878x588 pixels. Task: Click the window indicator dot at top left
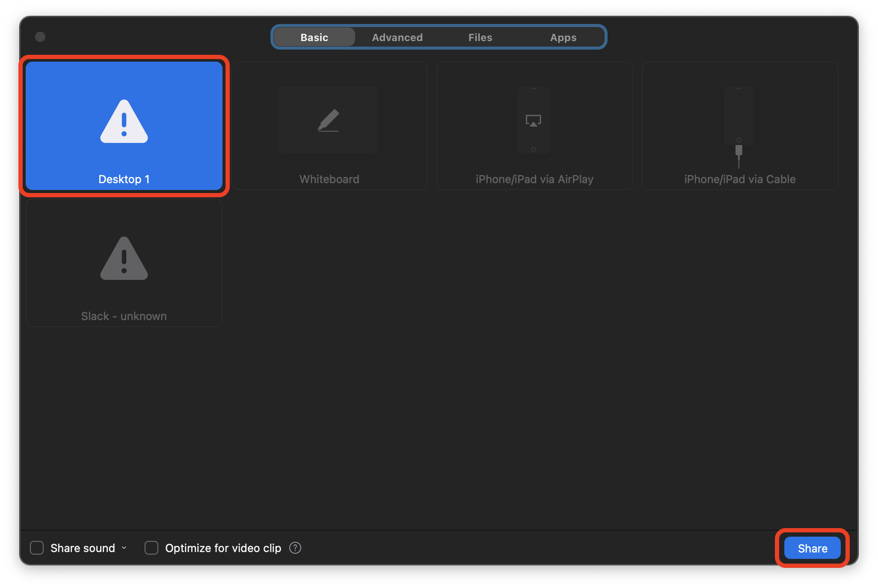(x=40, y=37)
